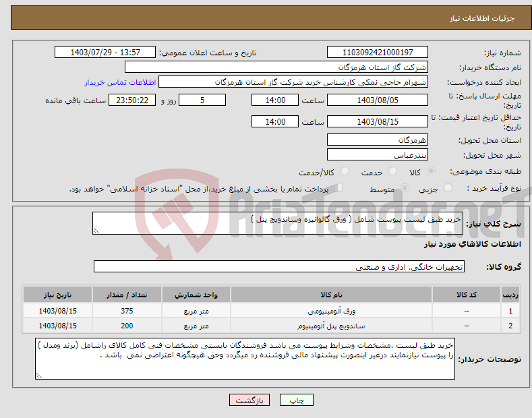Screen dimensions: 532x418
Task: Click the نام کالا column header
Action: point(331,295)
